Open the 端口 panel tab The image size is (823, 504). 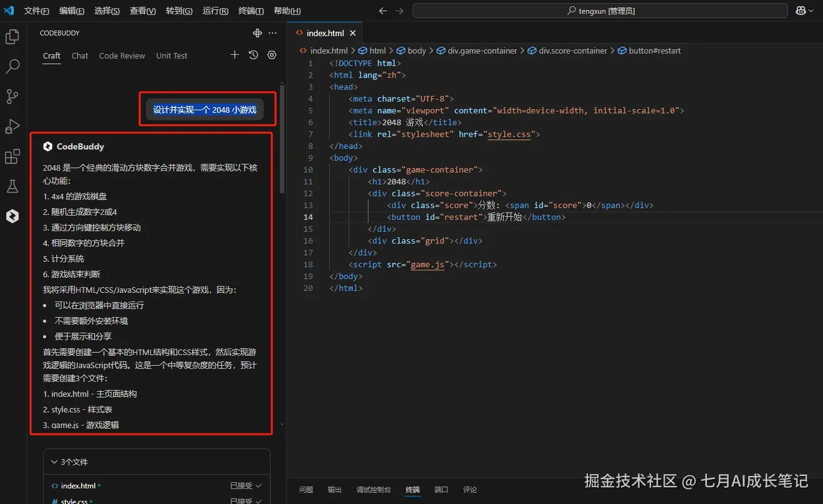tap(441, 490)
